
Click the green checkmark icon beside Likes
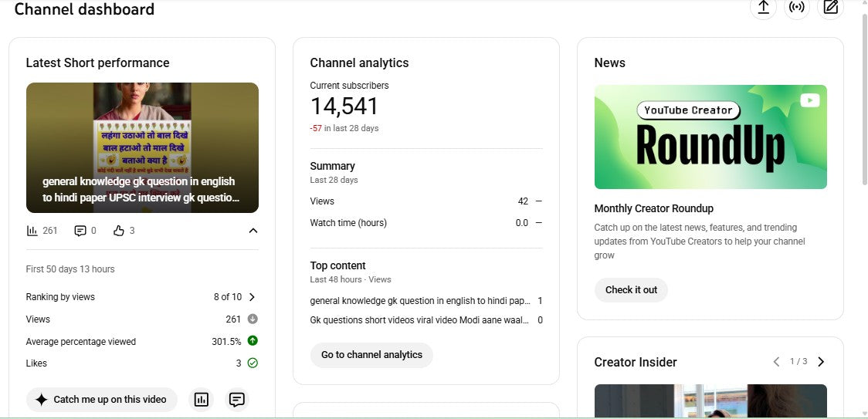tap(253, 363)
